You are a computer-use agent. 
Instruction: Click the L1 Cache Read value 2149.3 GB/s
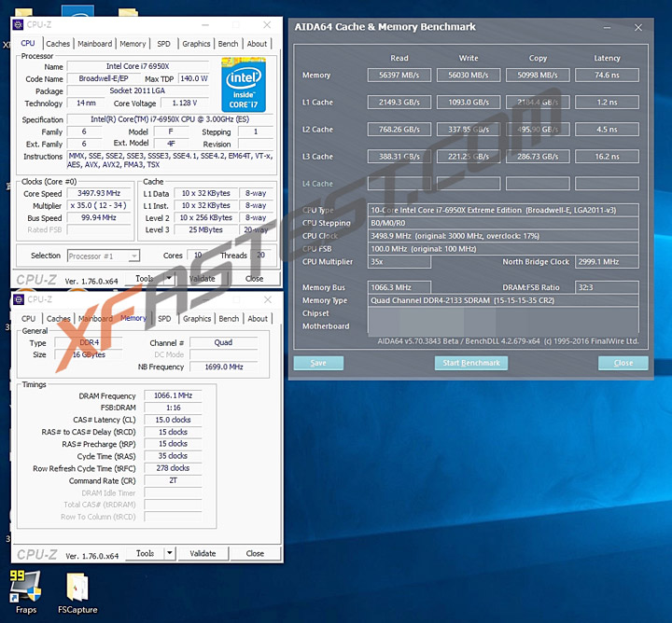399,103
